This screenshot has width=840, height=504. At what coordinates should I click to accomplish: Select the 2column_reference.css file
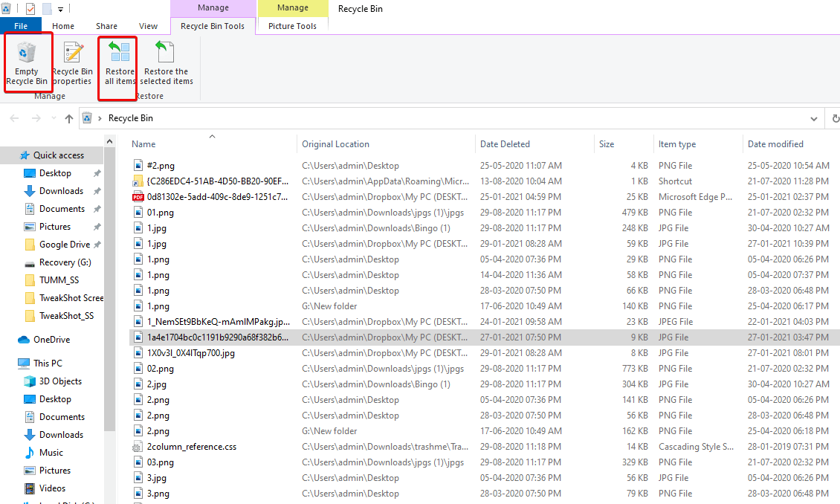[x=191, y=447]
